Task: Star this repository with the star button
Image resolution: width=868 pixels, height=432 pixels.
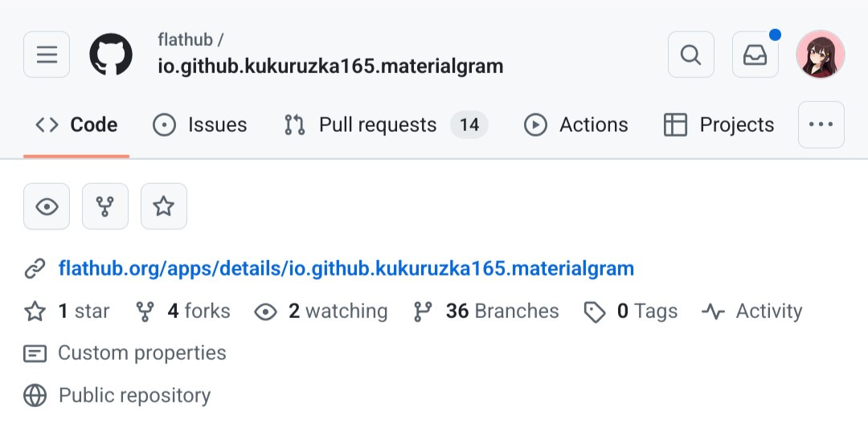Action: point(164,206)
